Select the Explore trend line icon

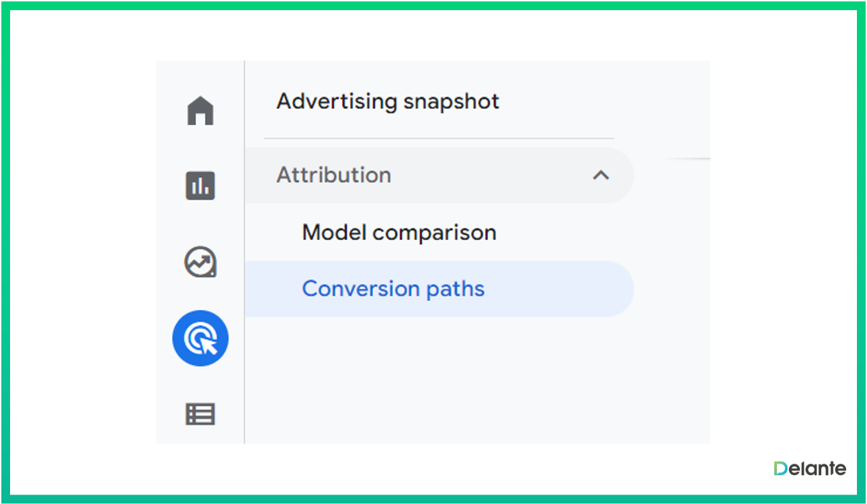tap(200, 262)
